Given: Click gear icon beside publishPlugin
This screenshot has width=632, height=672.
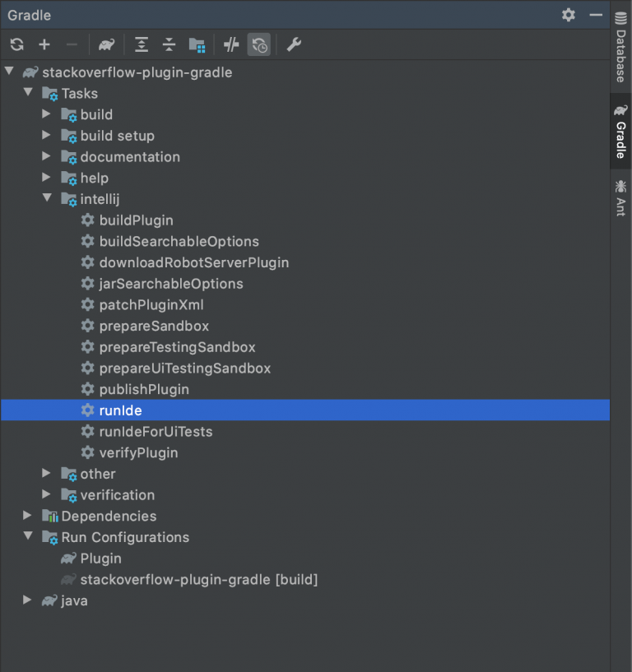Looking at the screenshot, I should point(87,389).
